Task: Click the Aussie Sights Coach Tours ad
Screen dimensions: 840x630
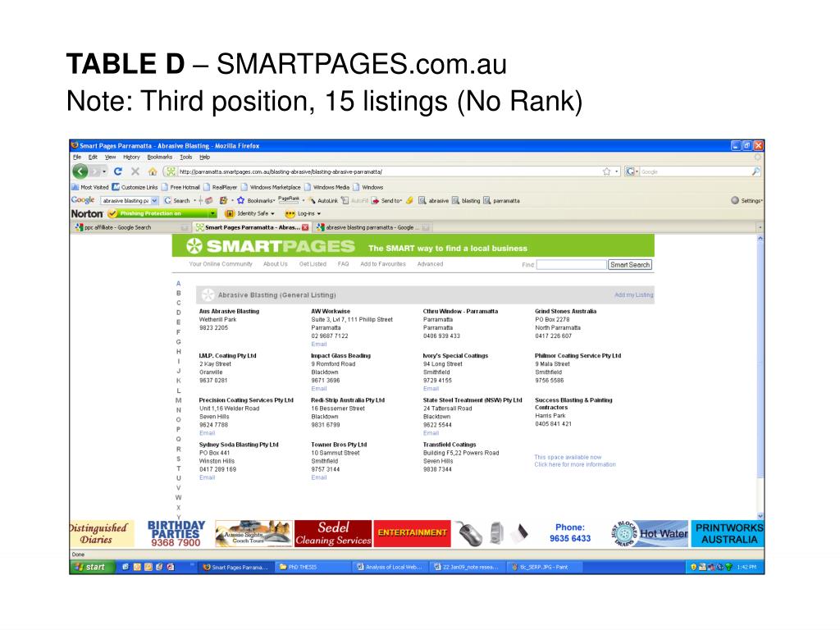Action: (253, 533)
